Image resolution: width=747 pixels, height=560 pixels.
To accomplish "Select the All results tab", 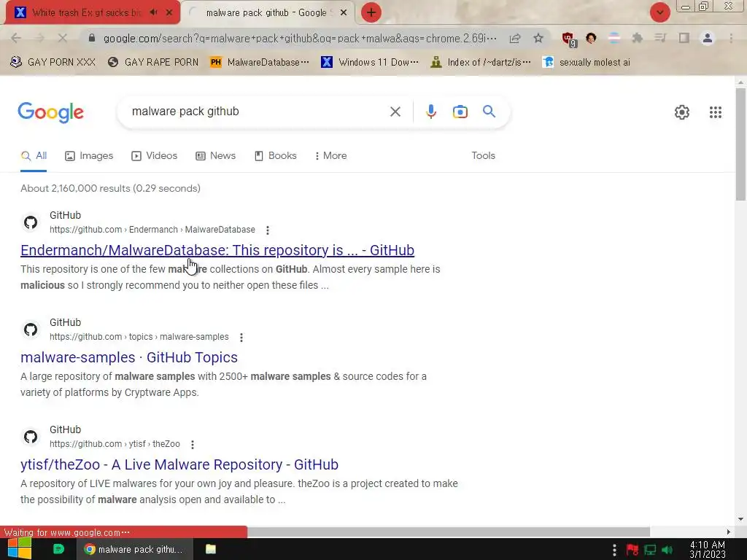I will pos(34,156).
